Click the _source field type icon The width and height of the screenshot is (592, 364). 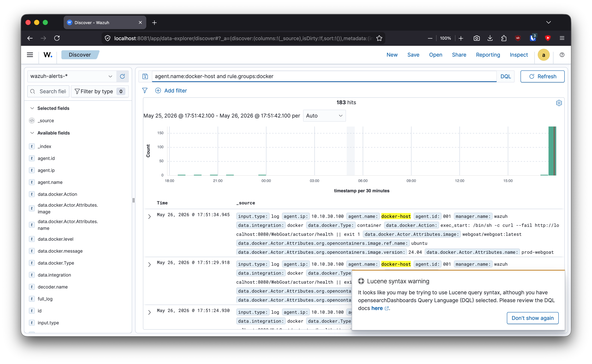coord(32,120)
